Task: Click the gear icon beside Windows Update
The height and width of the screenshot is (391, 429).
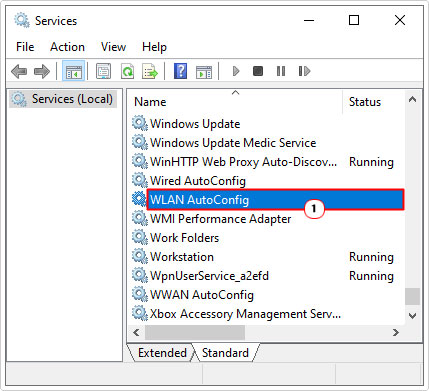Action: tap(139, 124)
